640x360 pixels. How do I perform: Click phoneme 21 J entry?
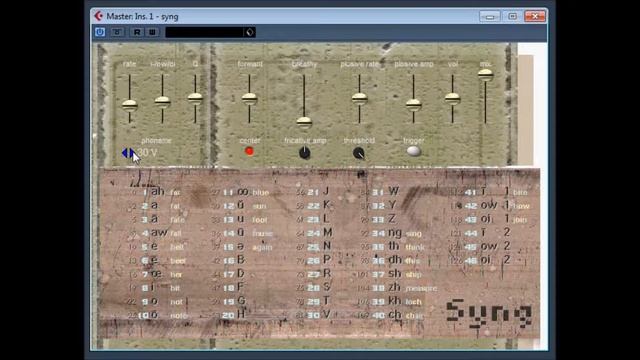318,191
